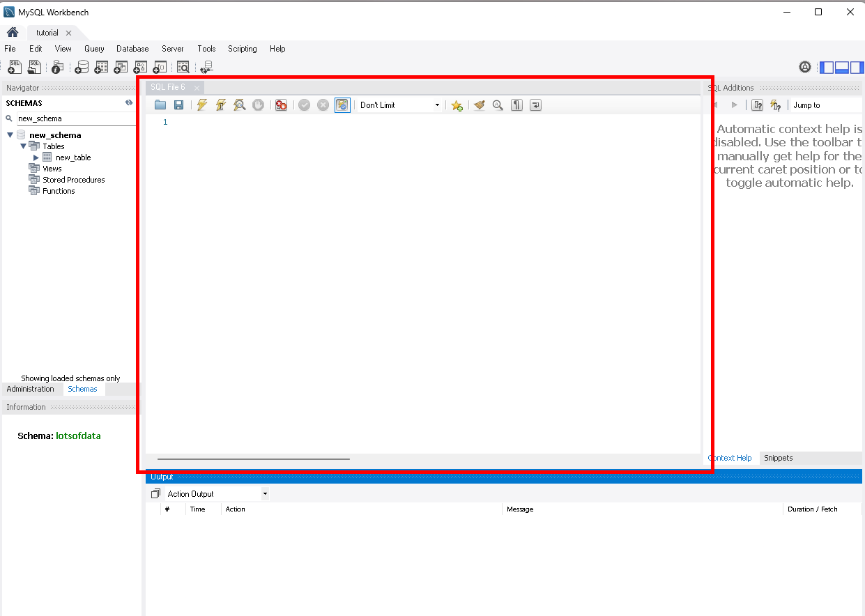Show the find panel magnifier icon
The height and width of the screenshot is (616, 865).
click(x=498, y=105)
